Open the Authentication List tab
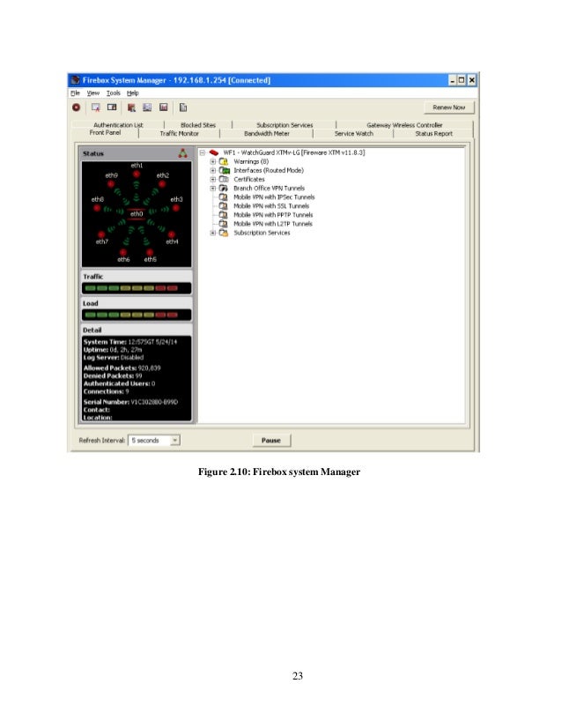The width and height of the screenshot is (562, 728). (x=118, y=125)
